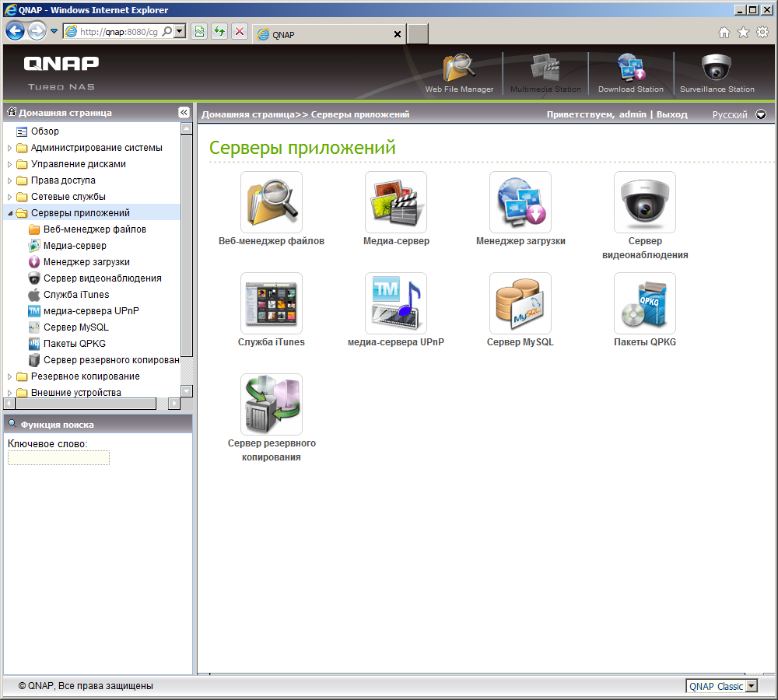Image resolution: width=778 pixels, height=700 pixels.
Task: Open the recent pages dropdown arrow
Action: pos(54,31)
